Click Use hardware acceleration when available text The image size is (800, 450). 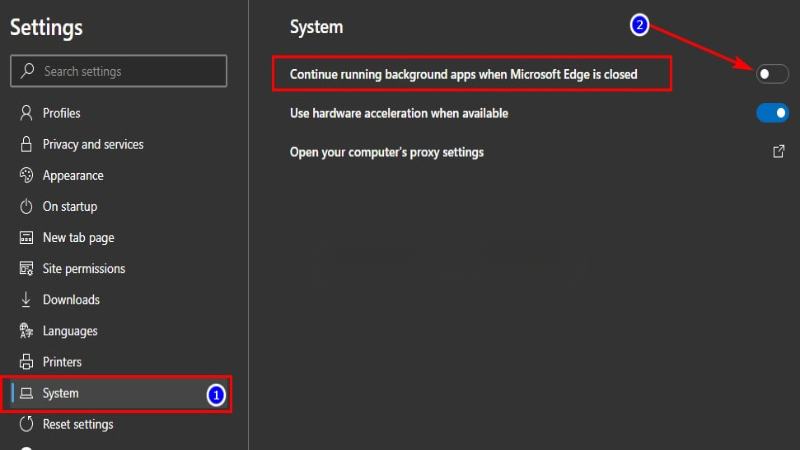pos(399,113)
